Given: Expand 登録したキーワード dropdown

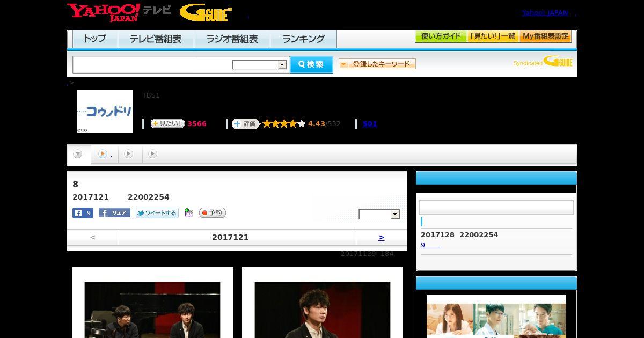Looking at the screenshot, I should 377,64.
